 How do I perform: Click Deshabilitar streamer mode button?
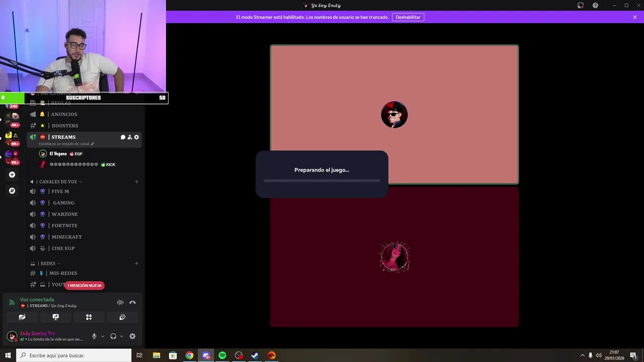(x=408, y=17)
